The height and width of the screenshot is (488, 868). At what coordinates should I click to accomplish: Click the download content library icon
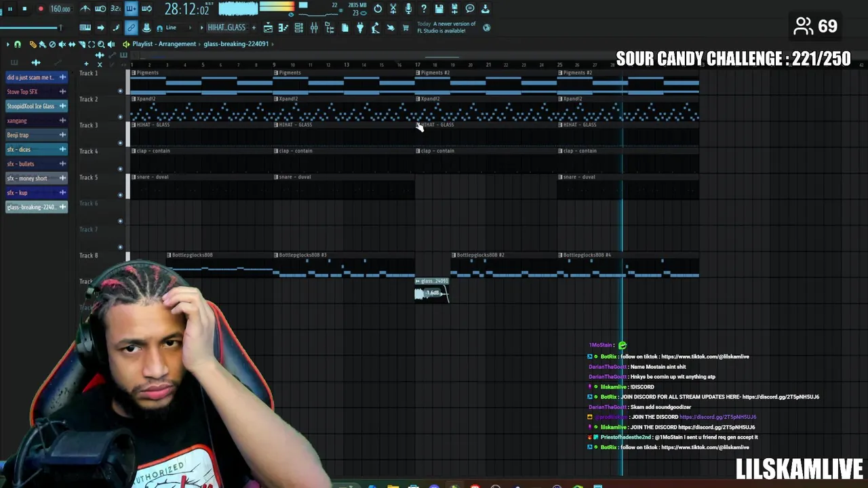coord(486,9)
